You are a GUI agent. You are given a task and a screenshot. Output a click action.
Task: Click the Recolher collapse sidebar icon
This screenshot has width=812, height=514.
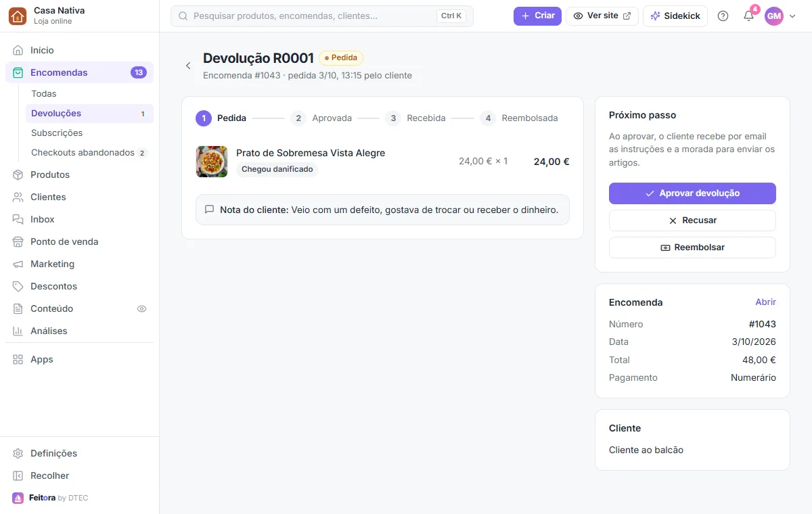pos(18,475)
